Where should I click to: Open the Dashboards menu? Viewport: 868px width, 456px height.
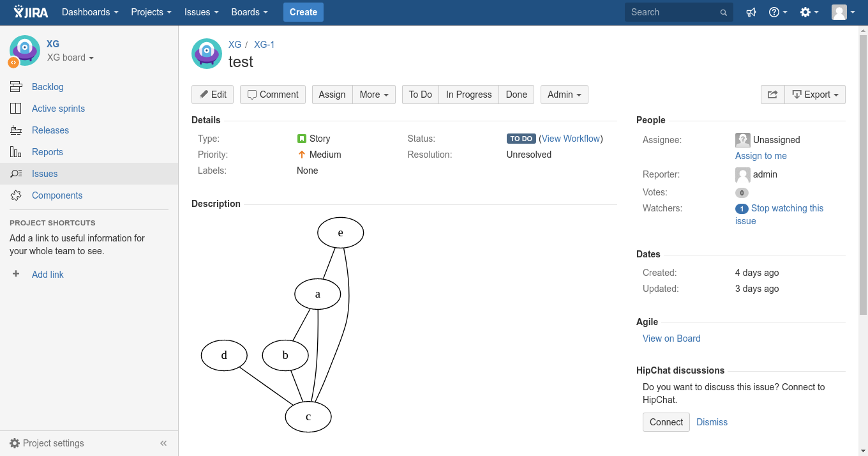tap(89, 11)
